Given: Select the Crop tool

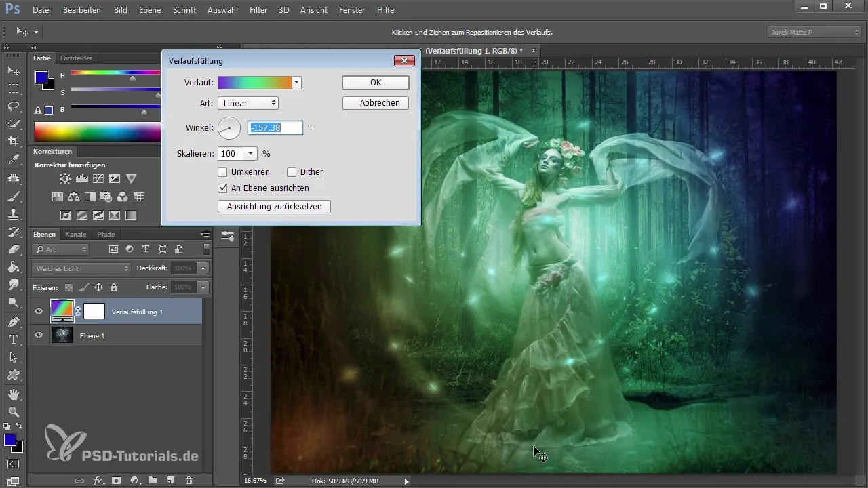Looking at the screenshot, I should (x=13, y=142).
